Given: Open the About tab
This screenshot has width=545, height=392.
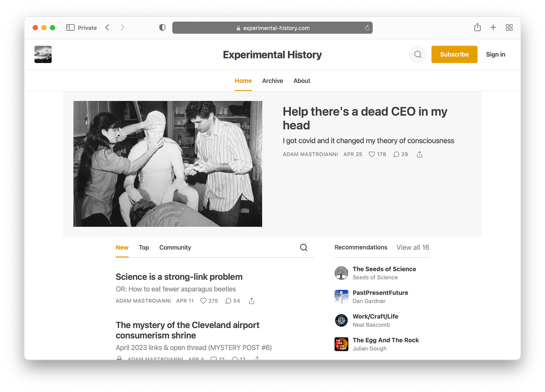Looking at the screenshot, I should pyautogui.click(x=302, y=81).
